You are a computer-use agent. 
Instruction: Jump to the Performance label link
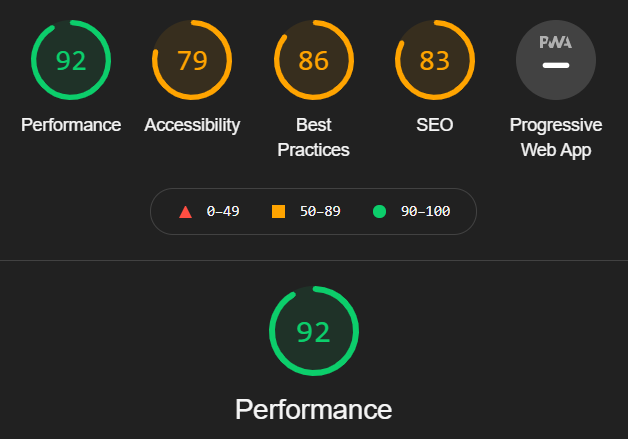tap(71, 125)
